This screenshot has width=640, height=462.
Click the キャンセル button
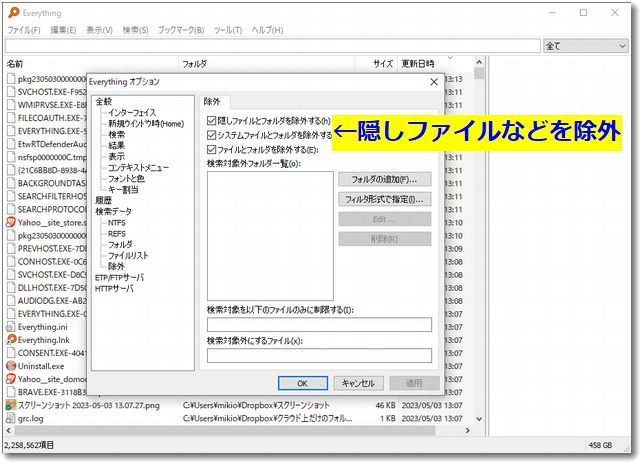[x=358, y=383]
